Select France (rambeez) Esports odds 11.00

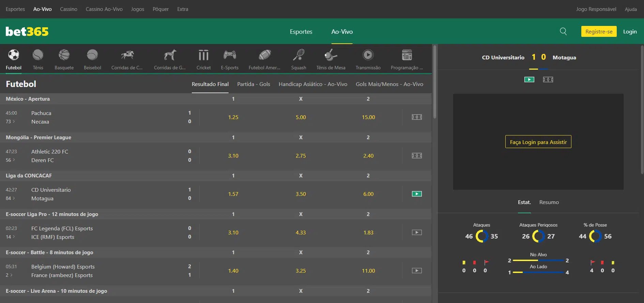click(368, 271)
